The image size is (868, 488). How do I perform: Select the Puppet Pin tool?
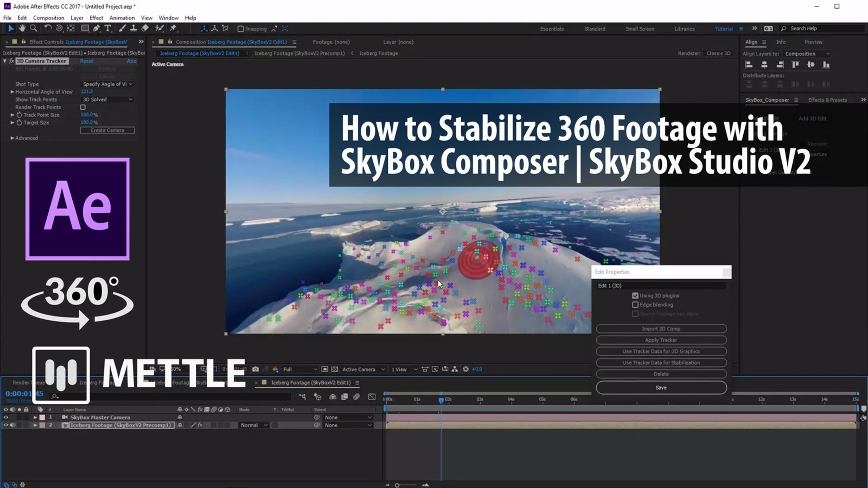(173, 28)
